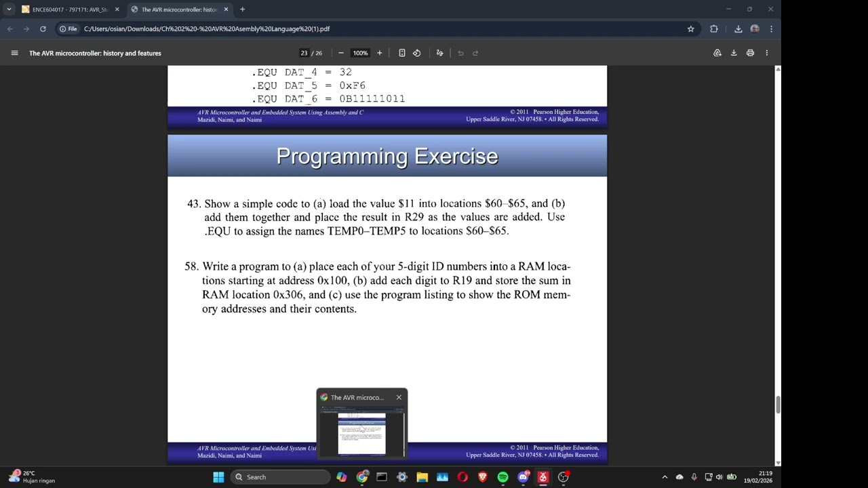Click the Programming Exercise slide heading

(387, 157)
